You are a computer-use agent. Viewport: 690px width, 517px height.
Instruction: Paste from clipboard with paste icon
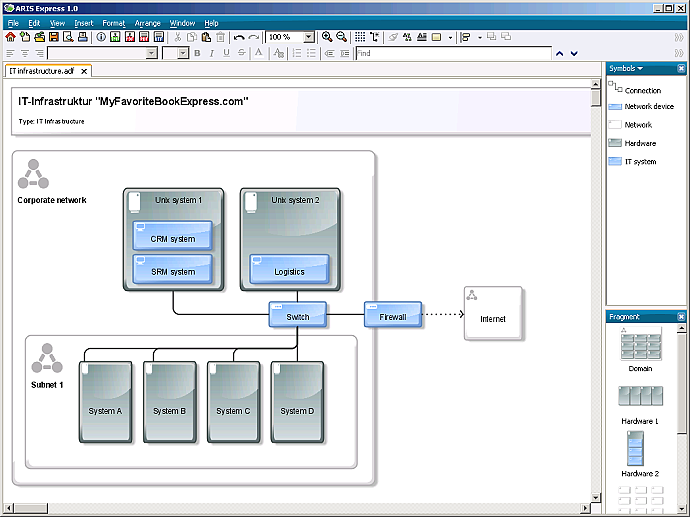coord(206,37)
